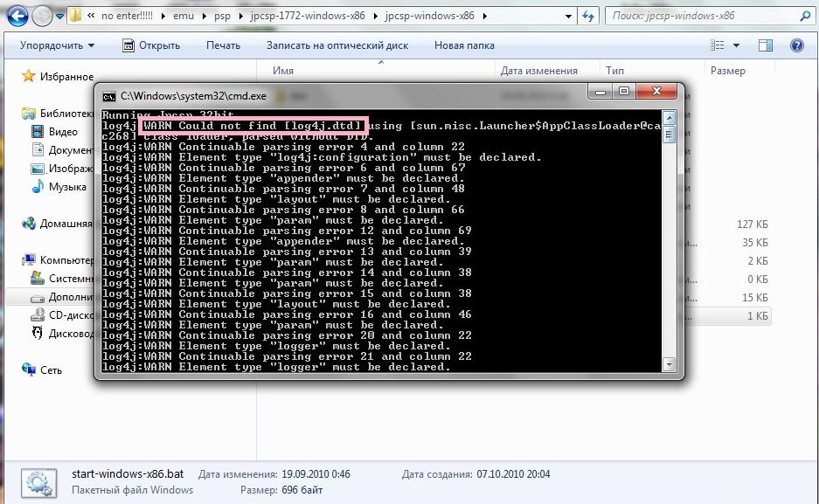Select 'Сеть' in the navigation pane
Image resolution: width=819 pixels, height=504 pixels.
point(51,369)
